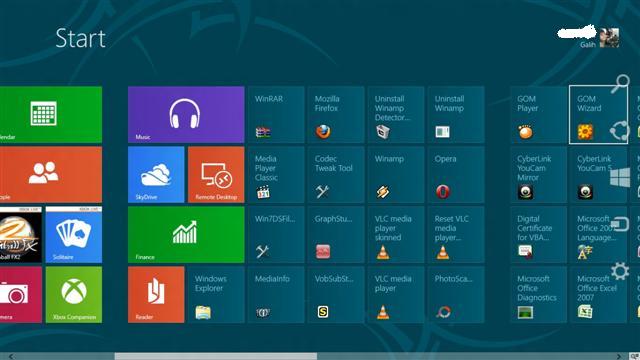Open the GOM Wizard tile
The height and width of the screenshot is (360, 640).
click(x=598, y=114)
